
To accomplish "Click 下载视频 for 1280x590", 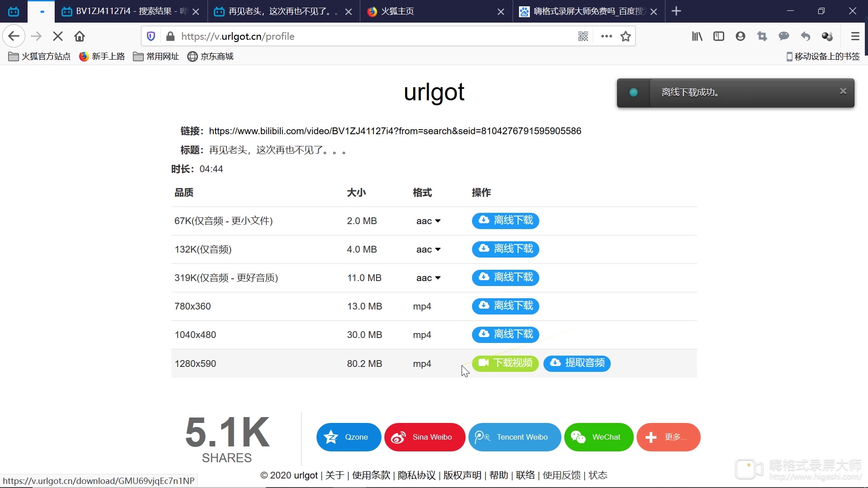I will click(x=505, y=363).
